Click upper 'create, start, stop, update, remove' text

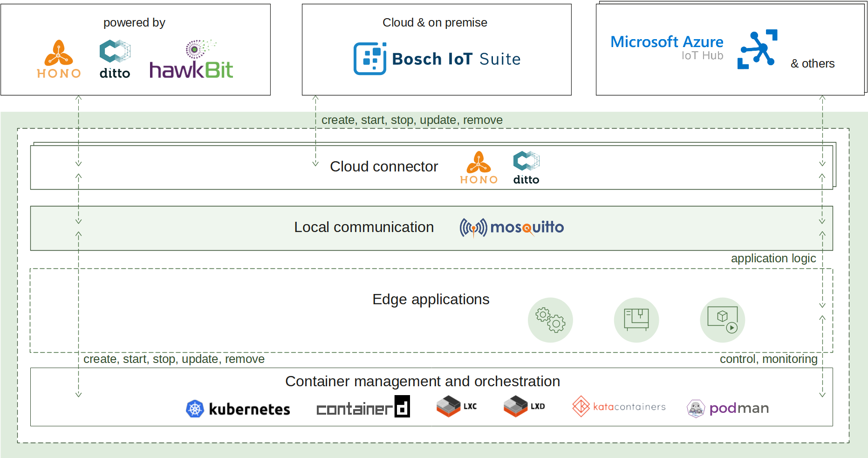coord(412,120)
